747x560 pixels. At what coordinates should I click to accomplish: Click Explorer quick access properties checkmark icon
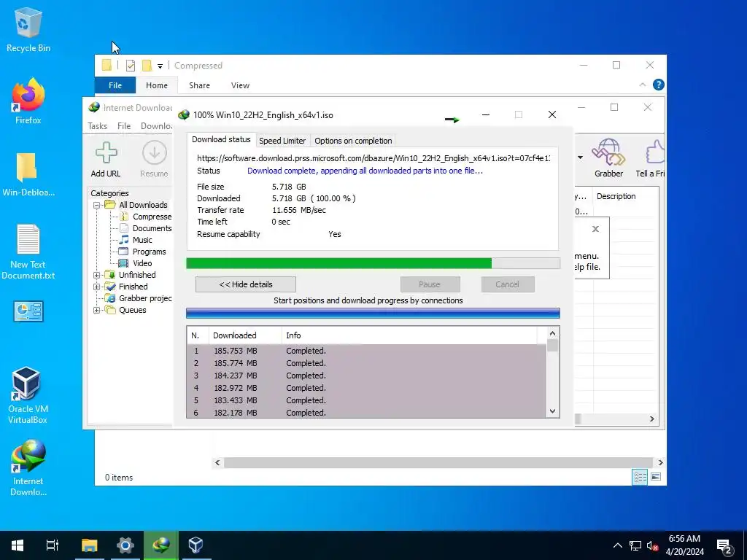coord(131,66)
